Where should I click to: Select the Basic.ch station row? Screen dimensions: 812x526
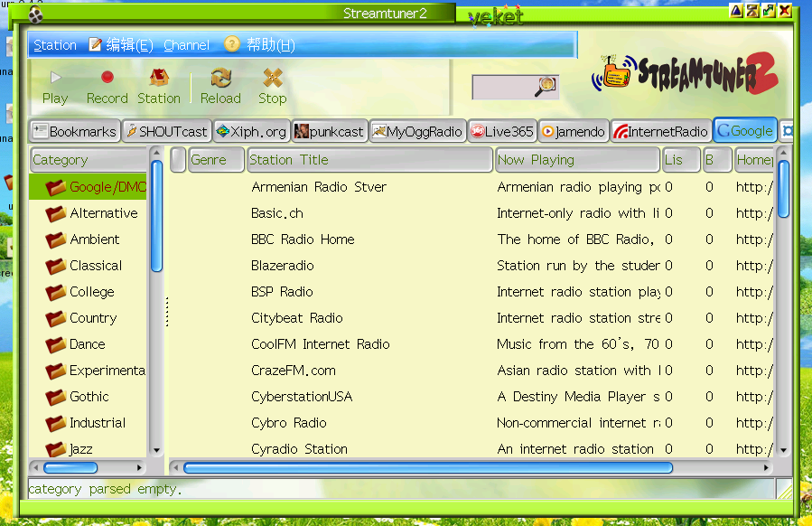[x=471, y=213]
